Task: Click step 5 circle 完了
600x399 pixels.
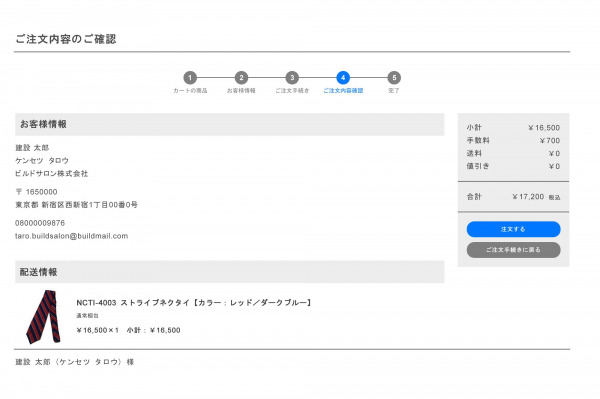Action: click(x=394, y=78)
